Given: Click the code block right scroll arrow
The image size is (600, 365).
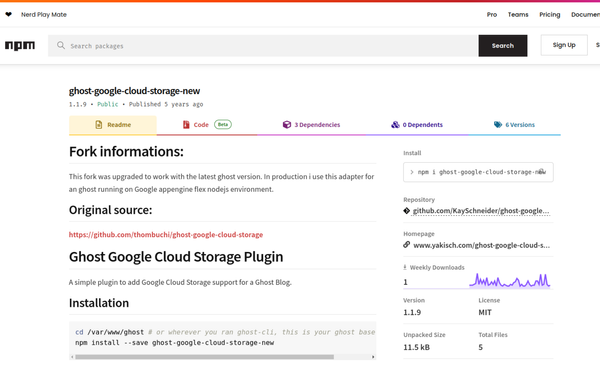Looking at the screenshot, I should [x=373, y=357].
